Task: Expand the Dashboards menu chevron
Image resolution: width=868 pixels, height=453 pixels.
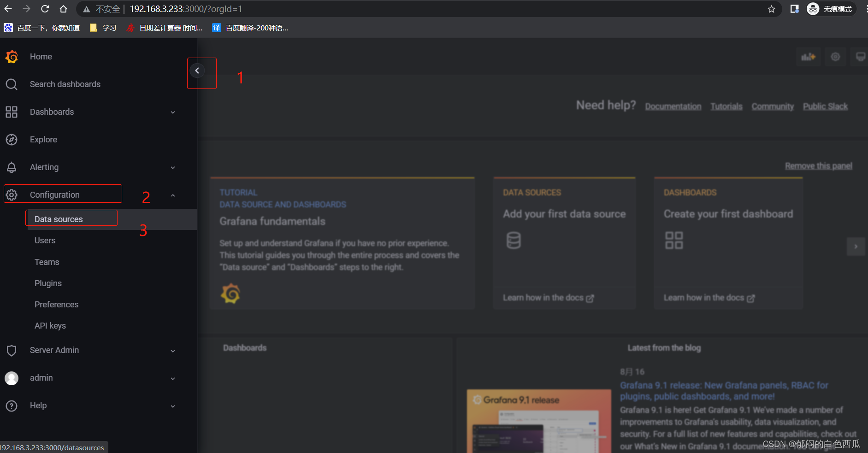Action: pos(173,112)
